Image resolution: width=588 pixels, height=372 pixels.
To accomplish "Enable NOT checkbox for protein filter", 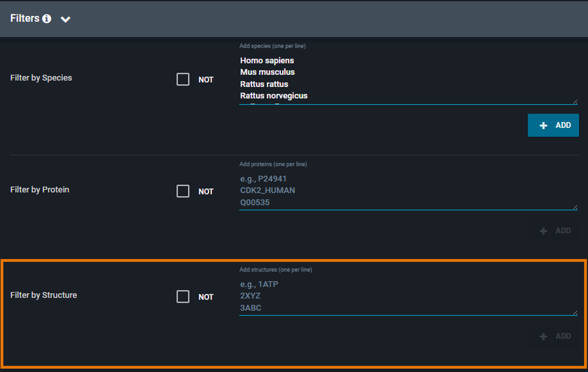I will pyautogui.click(x=183, y=191).
